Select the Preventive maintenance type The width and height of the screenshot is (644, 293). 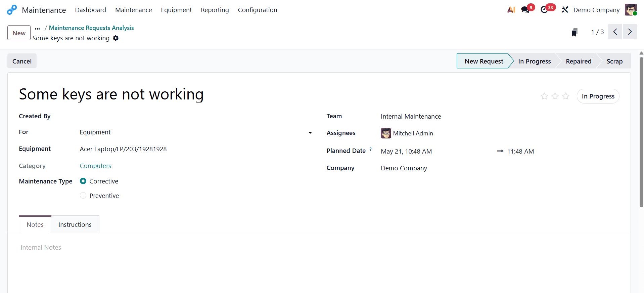83,196
